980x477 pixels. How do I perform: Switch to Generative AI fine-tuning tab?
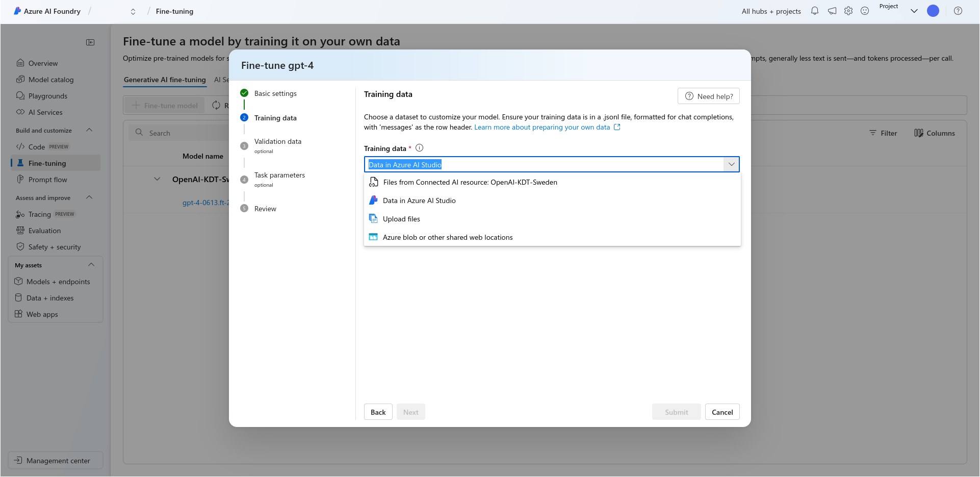pos(165,80)
